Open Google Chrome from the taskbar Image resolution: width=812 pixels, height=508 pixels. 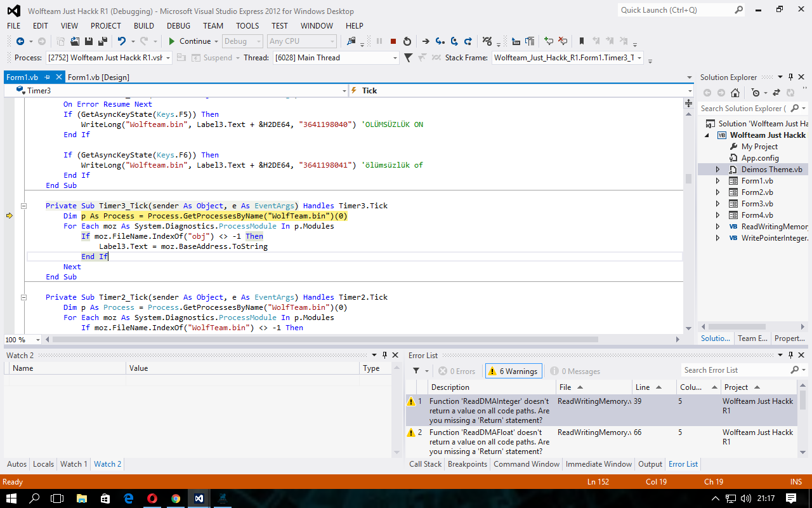(x=176, y=498)
